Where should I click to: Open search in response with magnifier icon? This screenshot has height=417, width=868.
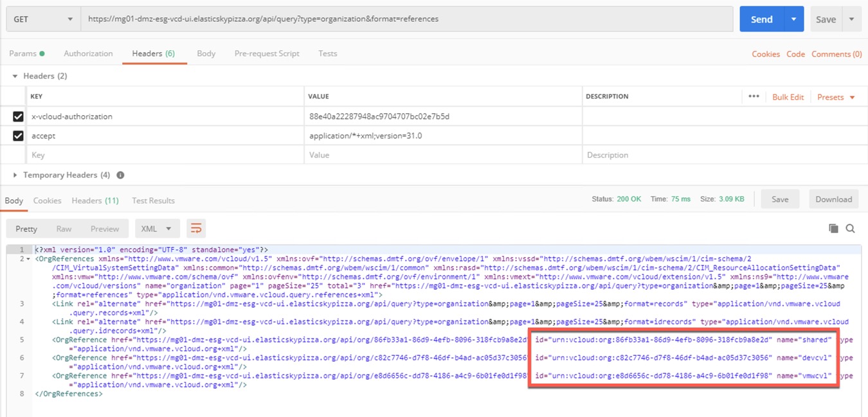tap(850, 228)
